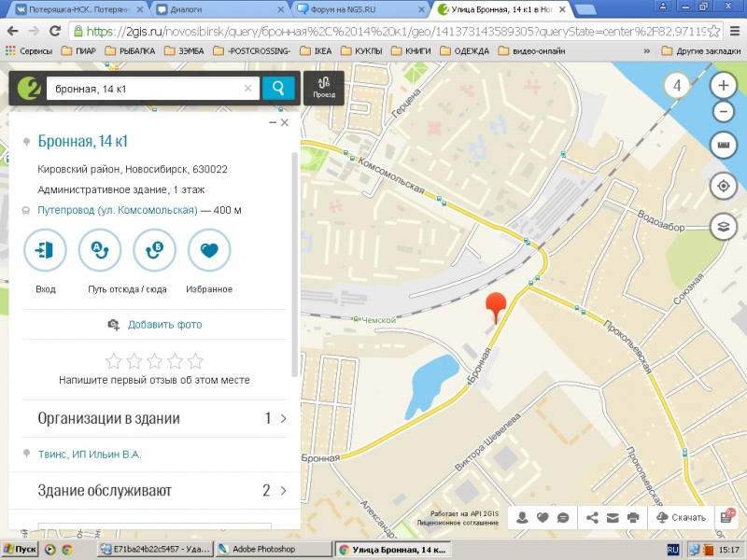This screenshot has width=747, height=560.
Task: Build route to here (Б icon)
Action: click(154, 250)
